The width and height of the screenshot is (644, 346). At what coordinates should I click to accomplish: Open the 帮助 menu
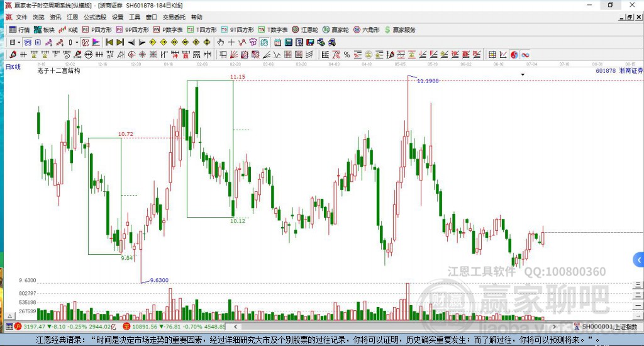tap(197, 17)
